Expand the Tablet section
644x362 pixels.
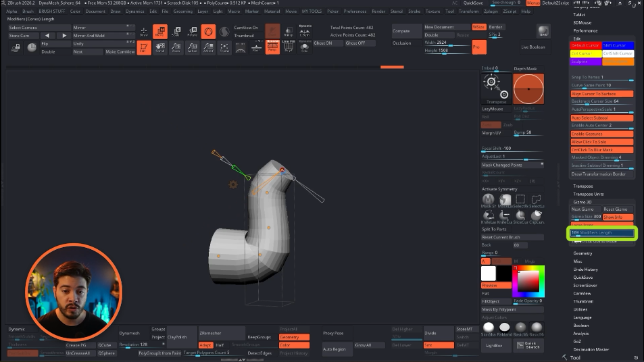point(579,15)
